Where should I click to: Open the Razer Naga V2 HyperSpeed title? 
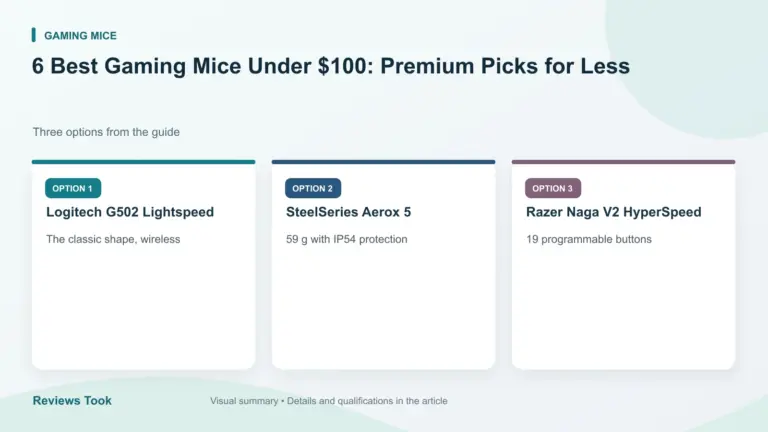point(613,212)
